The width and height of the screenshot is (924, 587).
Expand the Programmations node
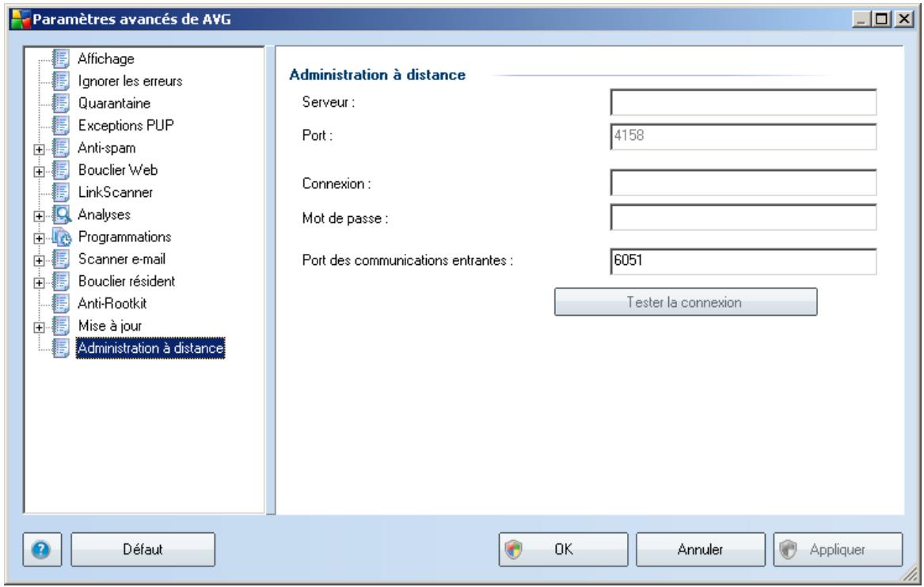(x=39, y=238)
